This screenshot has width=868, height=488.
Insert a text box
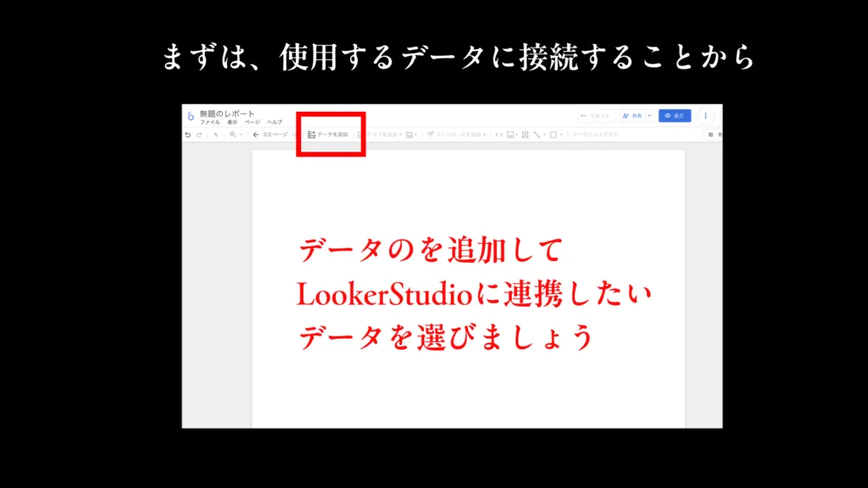526,135
